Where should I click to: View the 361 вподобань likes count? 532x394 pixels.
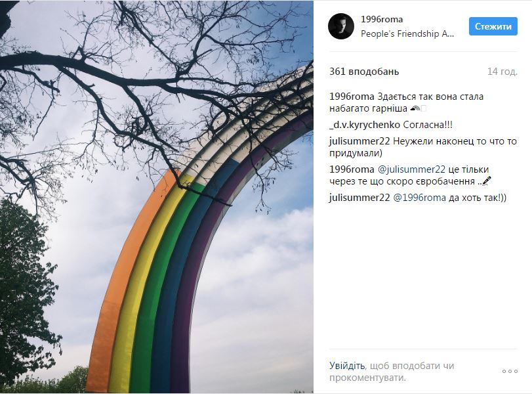point(364,72)
